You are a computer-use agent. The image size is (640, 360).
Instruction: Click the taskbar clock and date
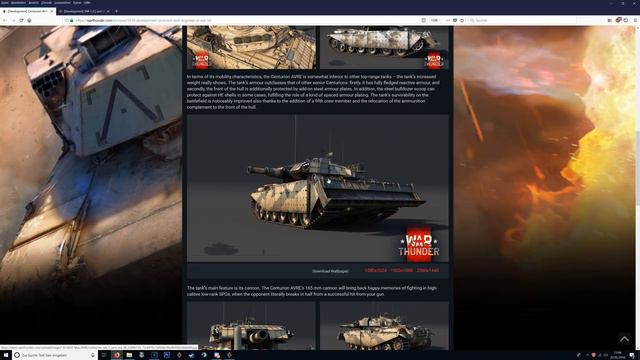coord(618,355)
